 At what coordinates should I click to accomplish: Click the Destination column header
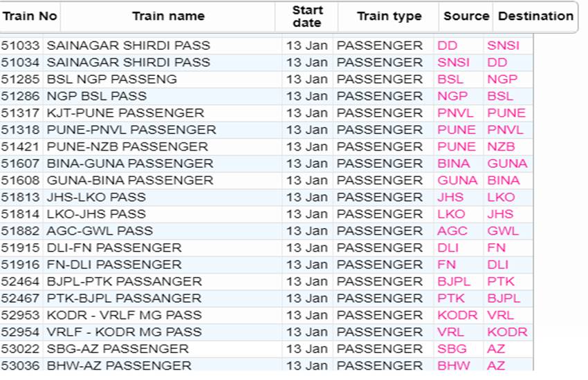[x=535, y=17]
